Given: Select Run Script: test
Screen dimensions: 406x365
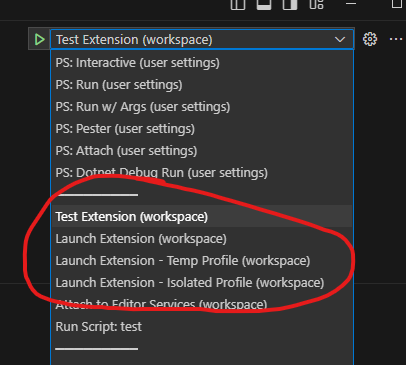Looking at the screenshot, I should [x=202, y=327].
